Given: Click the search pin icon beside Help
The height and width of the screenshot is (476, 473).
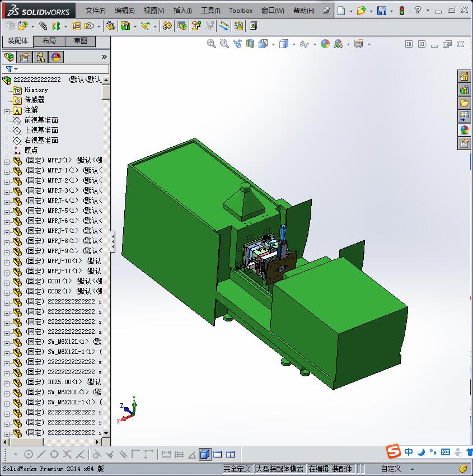Looking at the screenshot, I should tap(326, 11).
